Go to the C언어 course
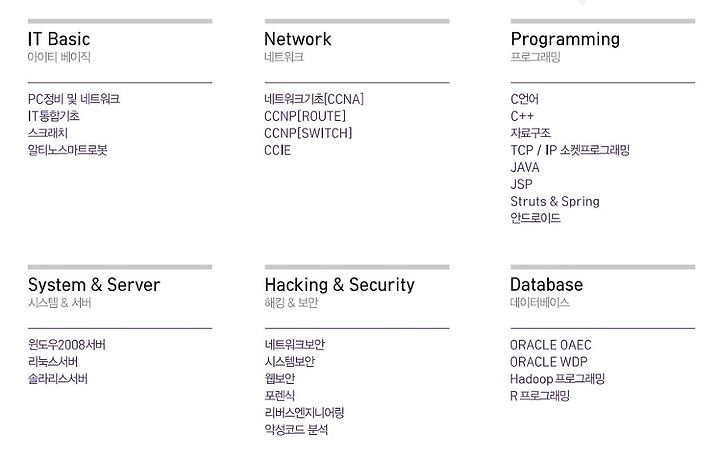Image resolution: width=720 pixels, height=459 pixels. pos(524,99)
